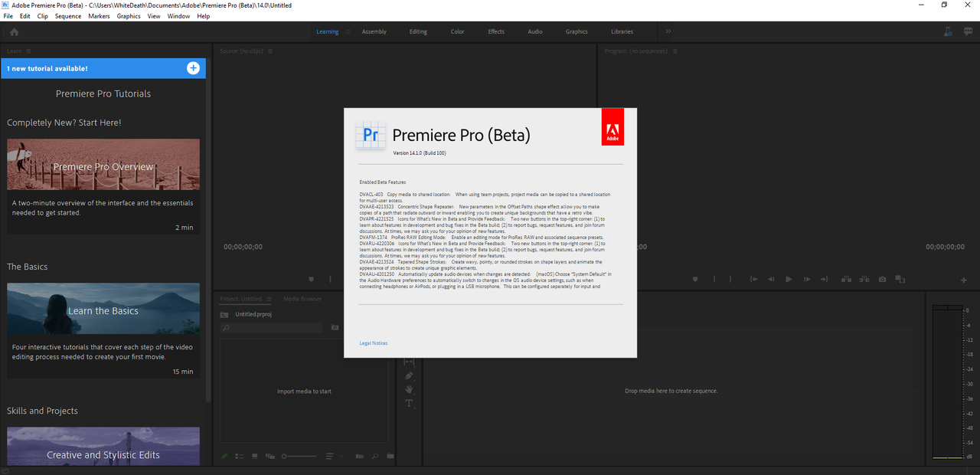Create a New Bin with the folder icon
The height and width of the screenshot is (475, 980).
tap(390, 456)
